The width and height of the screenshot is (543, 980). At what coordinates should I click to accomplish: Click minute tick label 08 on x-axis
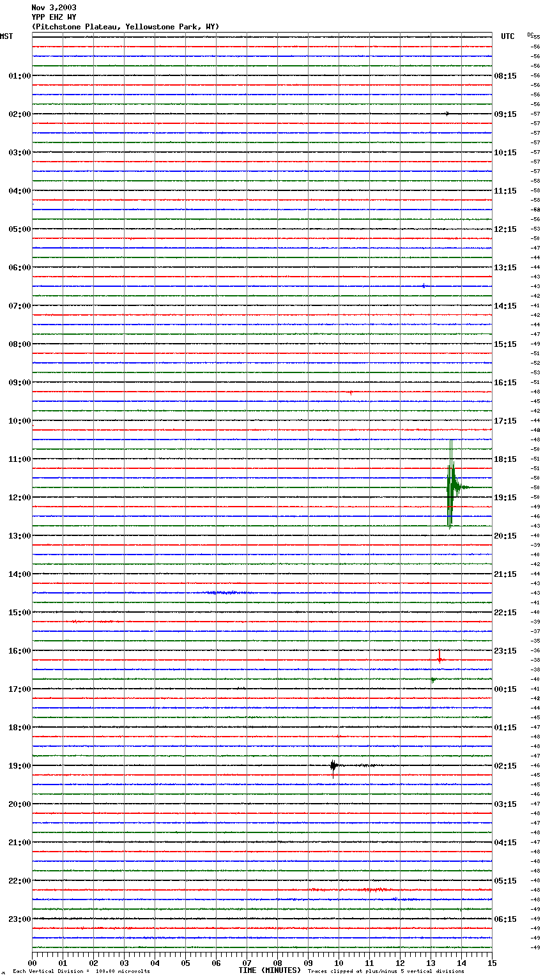pyautogui.click(x=277, y=963)
